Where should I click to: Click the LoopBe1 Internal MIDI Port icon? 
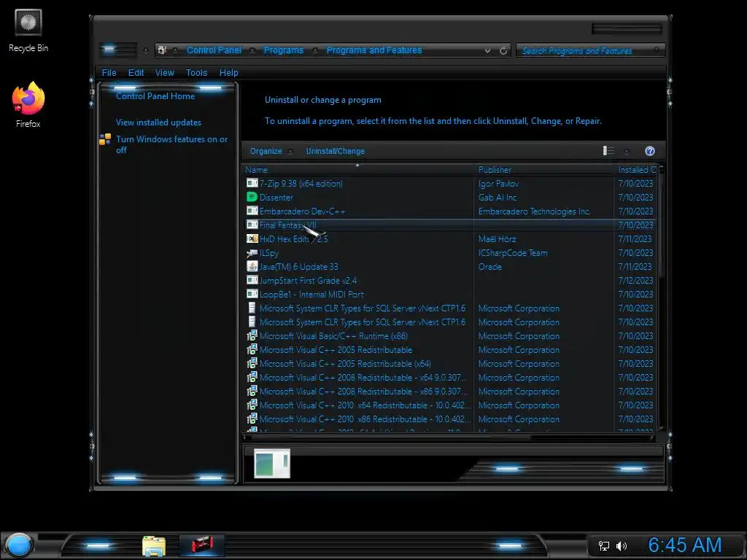(x=252, y=295)
